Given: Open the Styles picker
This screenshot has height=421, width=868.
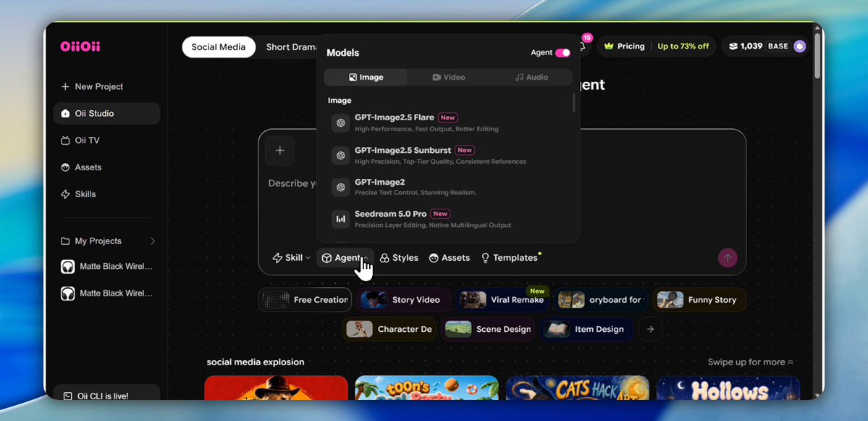Looking at the screenshot, I should point(399,257).
